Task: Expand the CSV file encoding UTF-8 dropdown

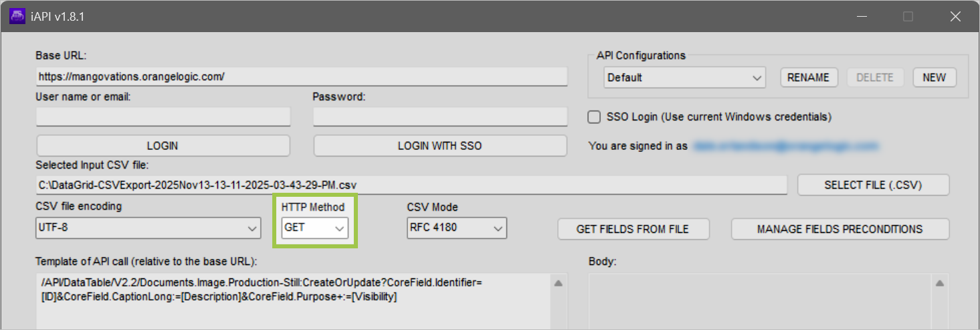Action: (x=148, y=228)
